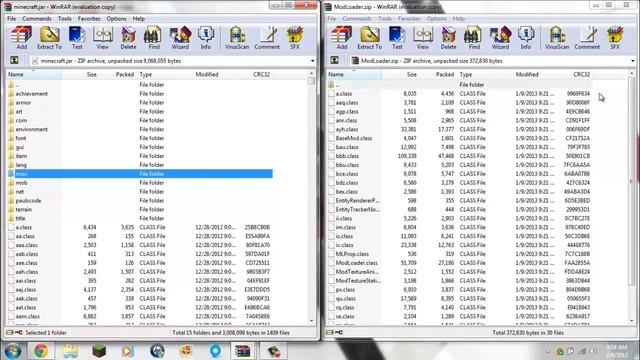Go up one level in ModLoader.zip window
This screenshot has height=360, width=640.
pos(335,60)
